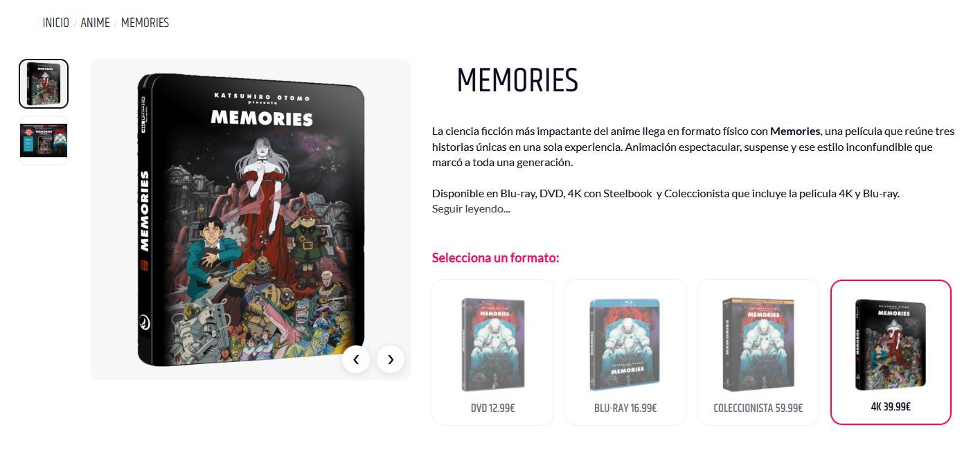Expand description with Seguir leyendo
Viewport: 980px width, 452px height.
click(x=471, y=208)
